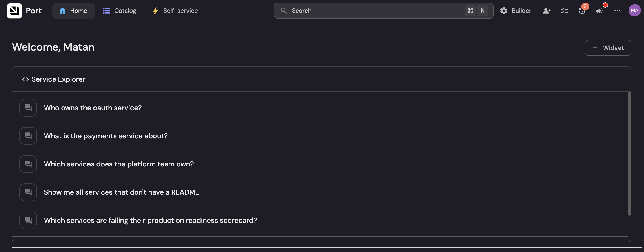Click the Port logo icon
644x252 pixels.
(x=14, y=11)
